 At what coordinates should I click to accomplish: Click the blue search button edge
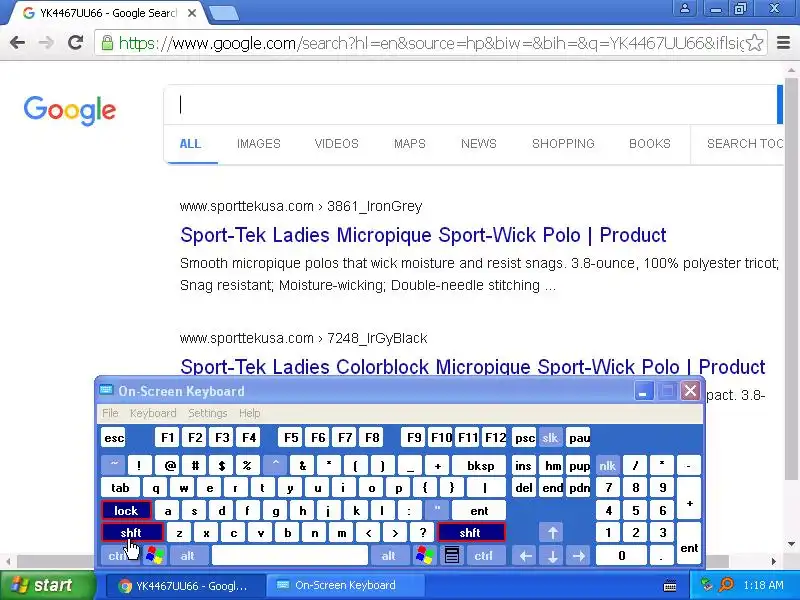[780, 105]
